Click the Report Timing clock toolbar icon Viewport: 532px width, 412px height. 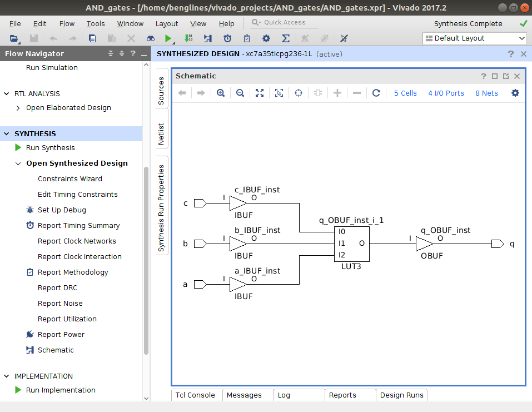(227, 38)
